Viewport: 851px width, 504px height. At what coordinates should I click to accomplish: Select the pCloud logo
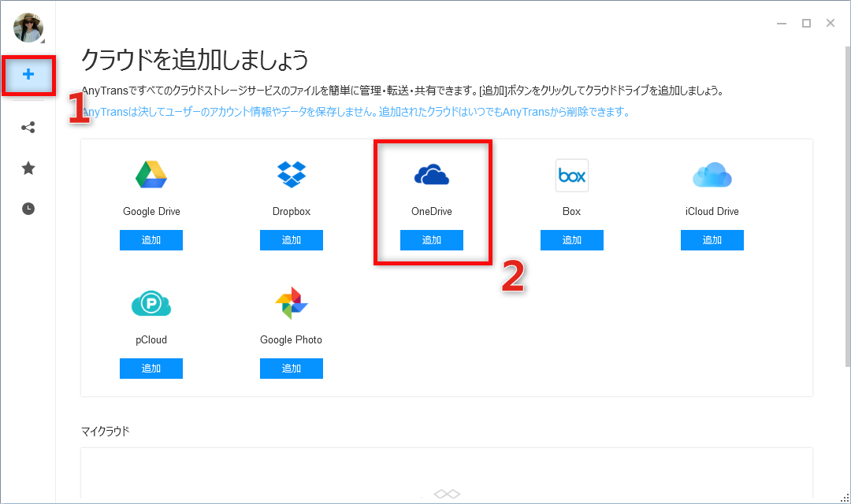(151, 303)
